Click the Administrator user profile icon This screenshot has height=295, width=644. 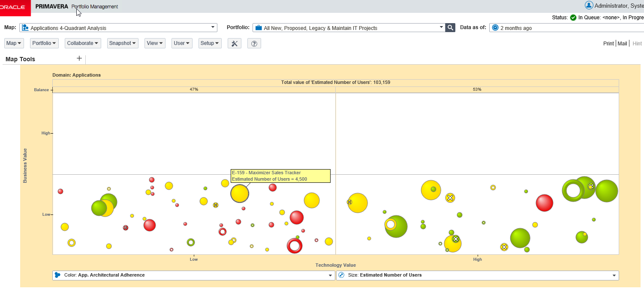589,5
